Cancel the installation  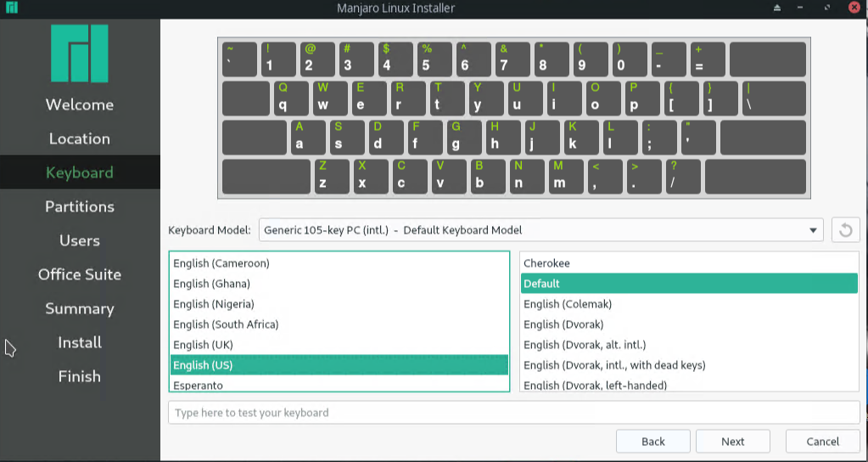pyautogui.click(x=822, y=442)
